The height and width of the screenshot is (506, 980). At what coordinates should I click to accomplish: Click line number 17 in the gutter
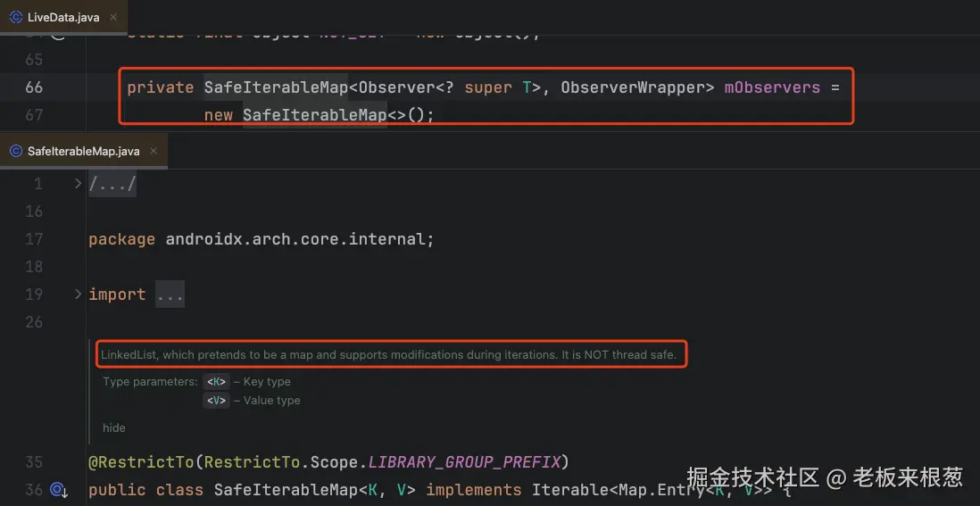coord(35,239)
